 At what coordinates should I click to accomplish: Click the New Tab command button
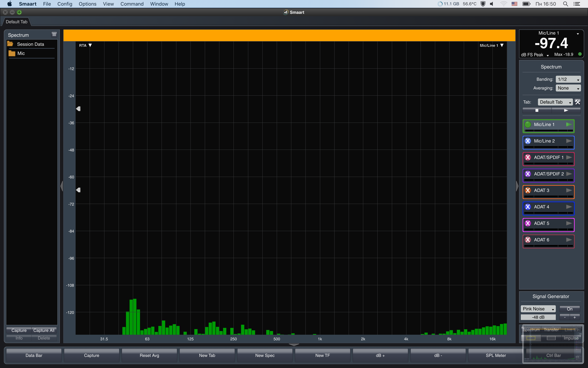point(207,355)
